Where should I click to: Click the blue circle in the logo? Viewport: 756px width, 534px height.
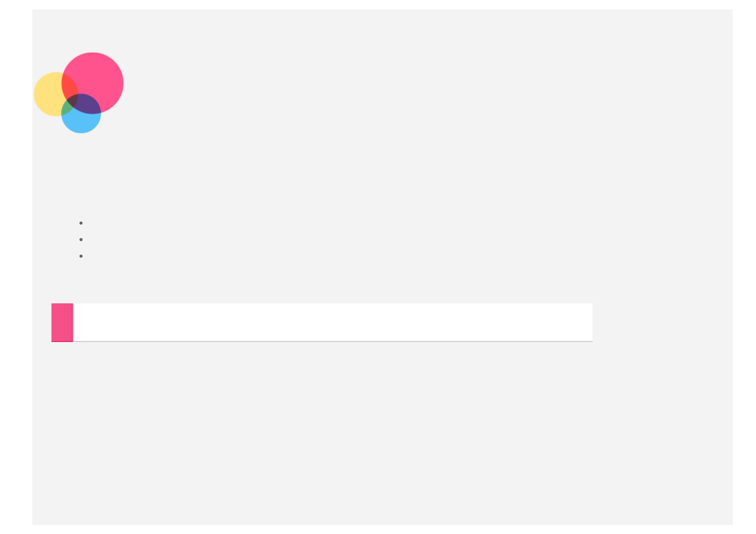tap(81, 122)
